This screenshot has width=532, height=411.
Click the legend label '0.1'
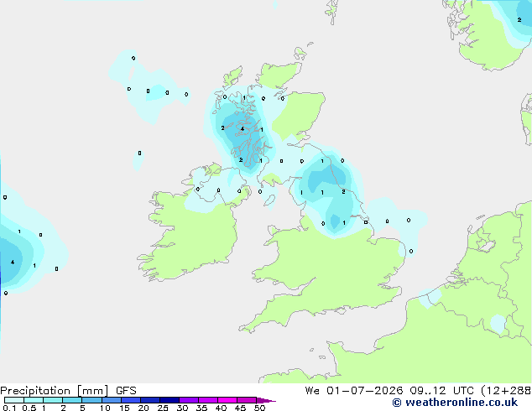click(9, 408)
